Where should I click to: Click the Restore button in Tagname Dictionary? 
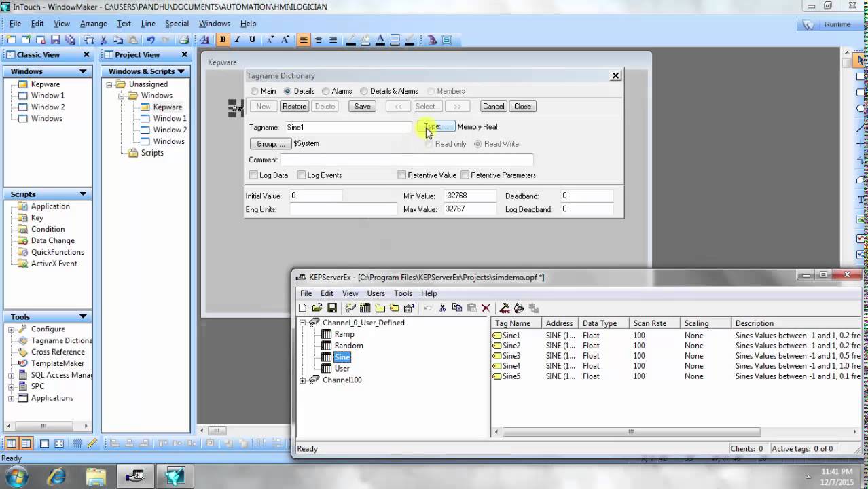pyautogui.click(x=294, y=106)
